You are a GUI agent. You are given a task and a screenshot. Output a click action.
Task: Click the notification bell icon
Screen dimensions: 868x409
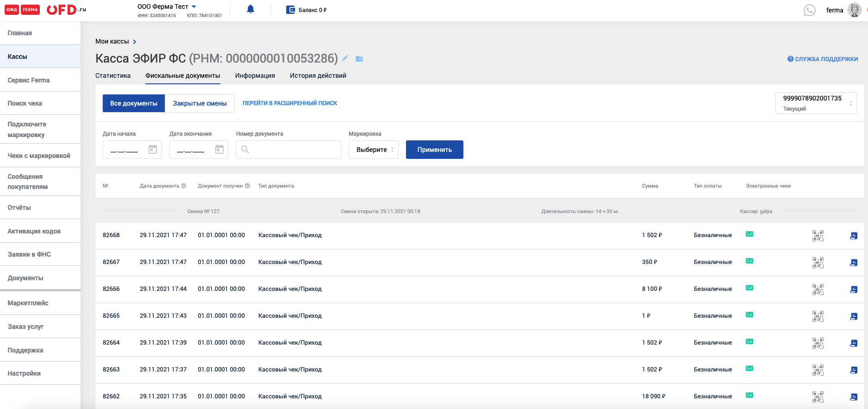250,9
